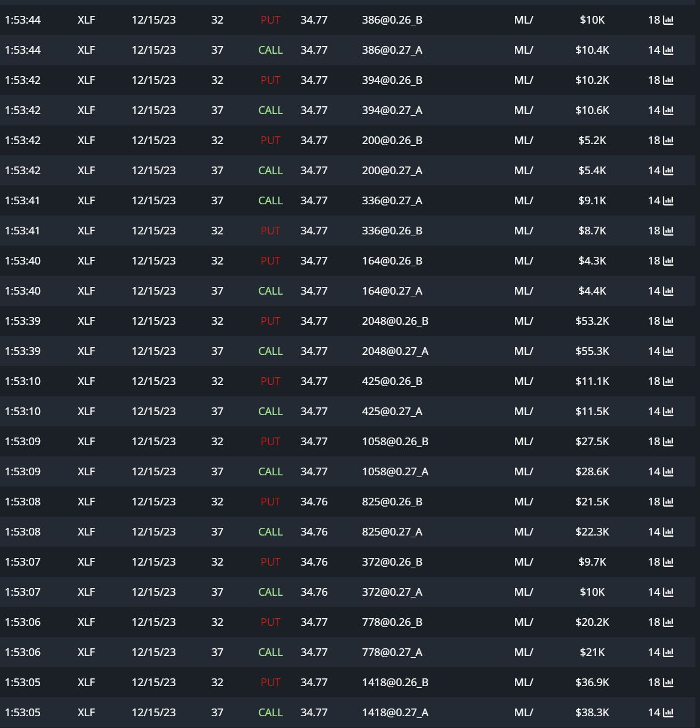
Task: Click chart icon for the 425@0.26_B trade
Action: (x=668, y=381)
